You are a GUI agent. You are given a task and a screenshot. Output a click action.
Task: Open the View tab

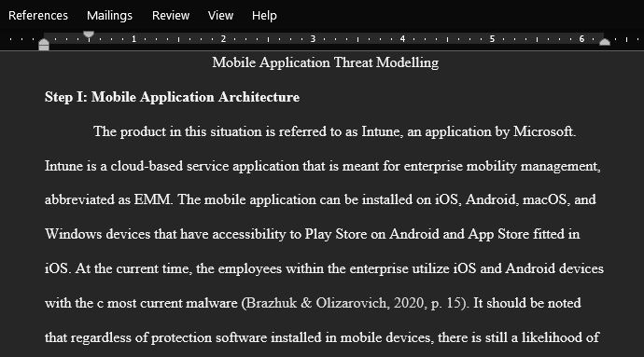point(220,16)
